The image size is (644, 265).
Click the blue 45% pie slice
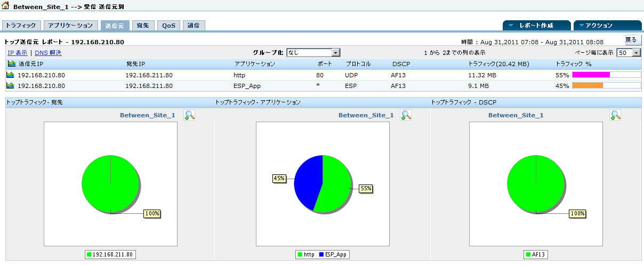tap(307, 181)
